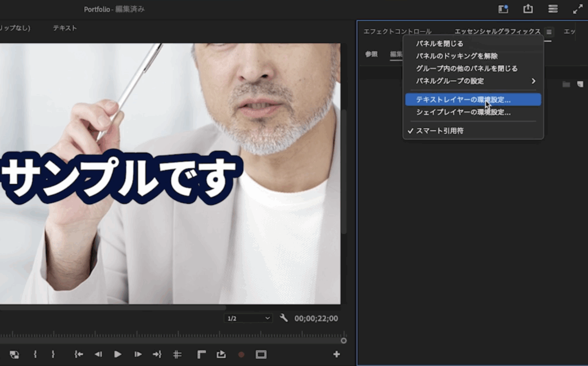The height and width of the screenshot is (366, 588).
Task: Step forward one frame
Action: (137, 355)
